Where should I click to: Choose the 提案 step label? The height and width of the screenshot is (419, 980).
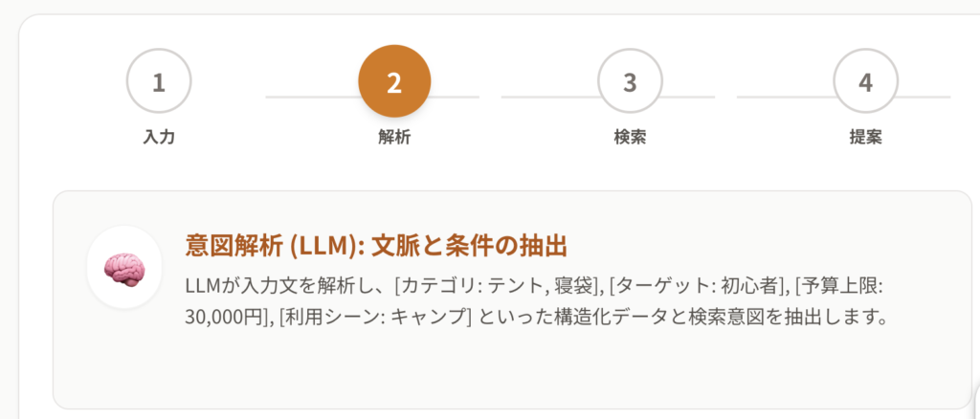(865, 136)
